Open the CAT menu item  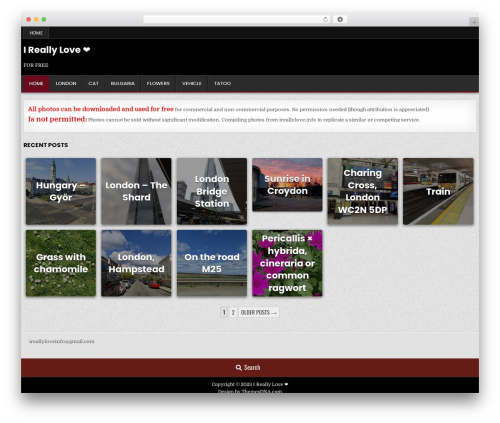[93, 83]
